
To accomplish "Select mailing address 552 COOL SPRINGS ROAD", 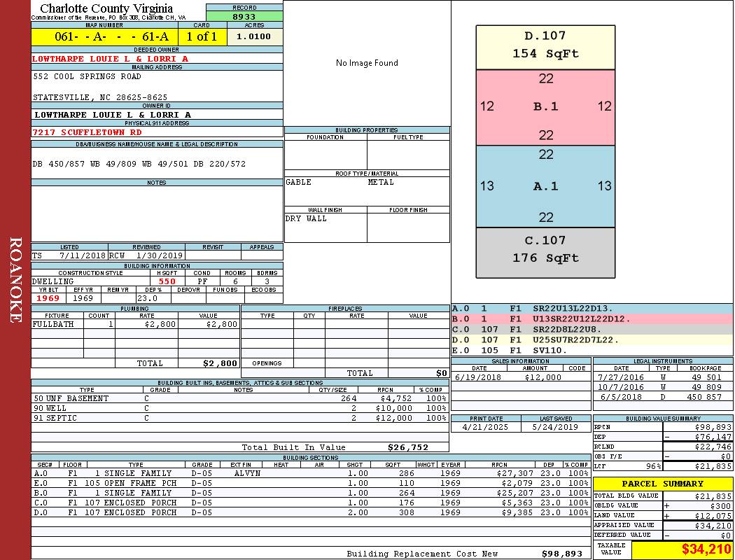I will click(x=87, y=76).
